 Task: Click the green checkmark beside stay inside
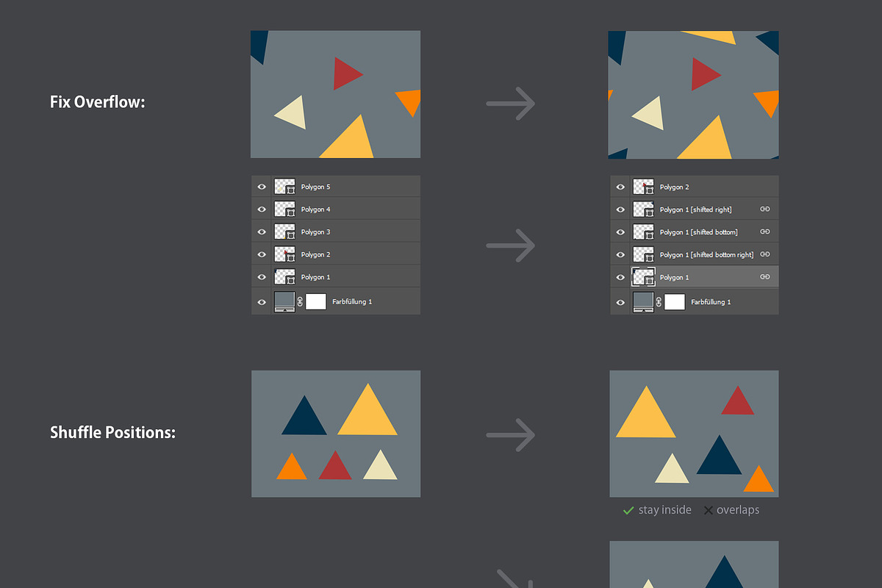628,510
